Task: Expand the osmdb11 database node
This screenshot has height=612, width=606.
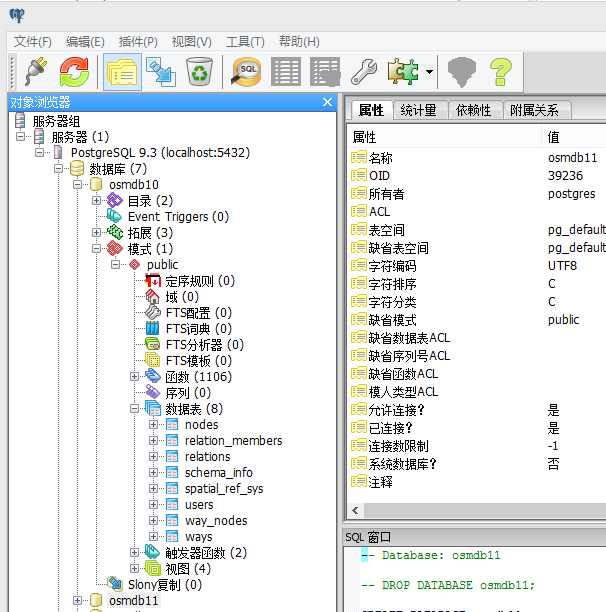Action: 77,600
